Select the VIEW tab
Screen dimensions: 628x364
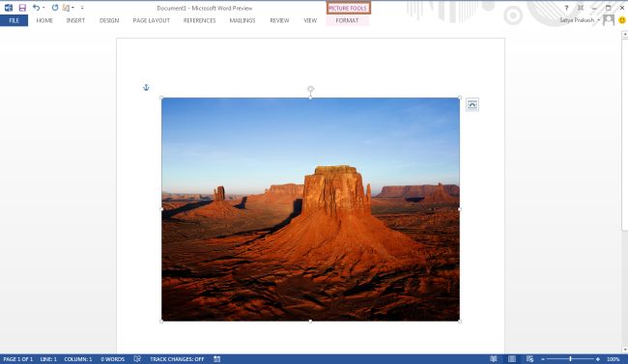click(x=310, y=20)
